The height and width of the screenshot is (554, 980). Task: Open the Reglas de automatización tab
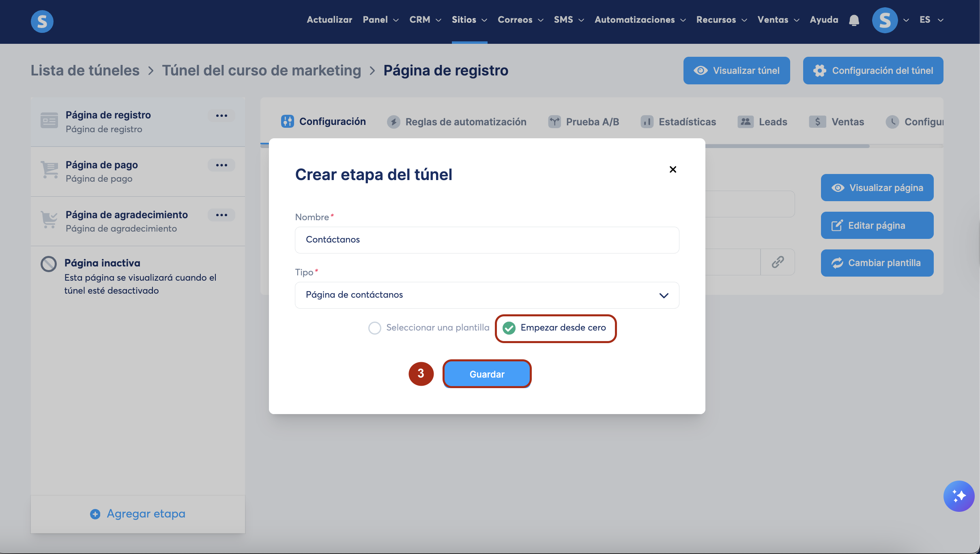point(457,122)
